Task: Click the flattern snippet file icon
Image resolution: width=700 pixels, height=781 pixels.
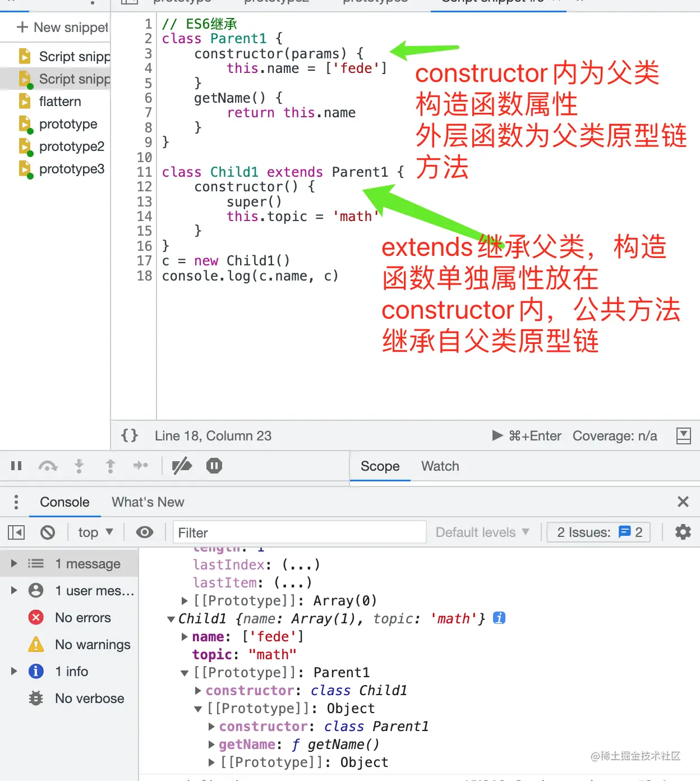Action: point(25,101)
